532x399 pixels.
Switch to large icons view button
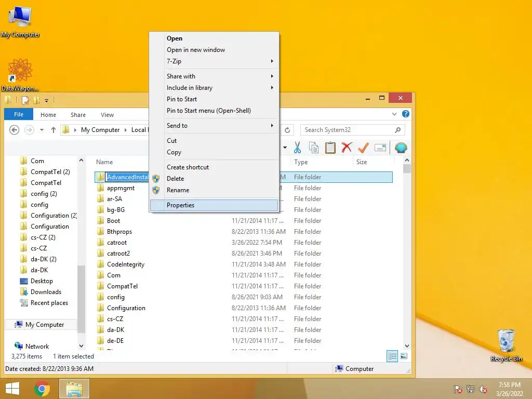tap(404, 356)
